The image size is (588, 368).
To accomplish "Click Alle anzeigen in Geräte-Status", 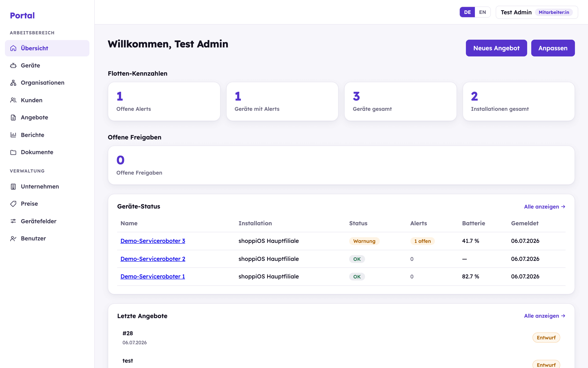I will coord(545,207).
